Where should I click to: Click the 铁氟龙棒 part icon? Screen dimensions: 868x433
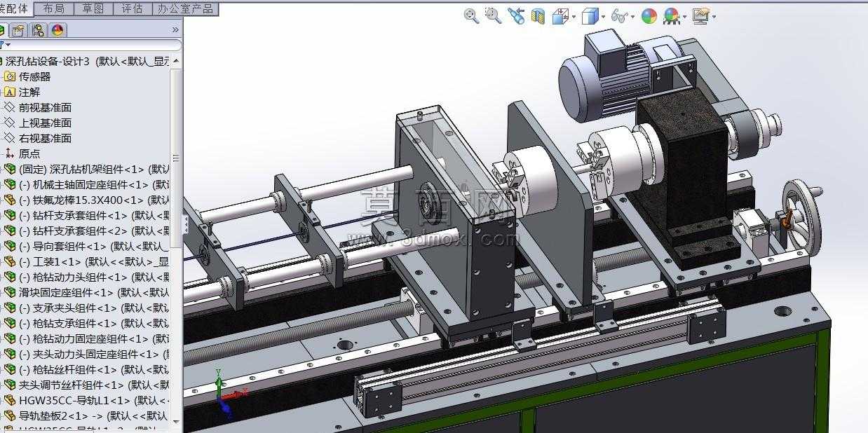[10, 200]
